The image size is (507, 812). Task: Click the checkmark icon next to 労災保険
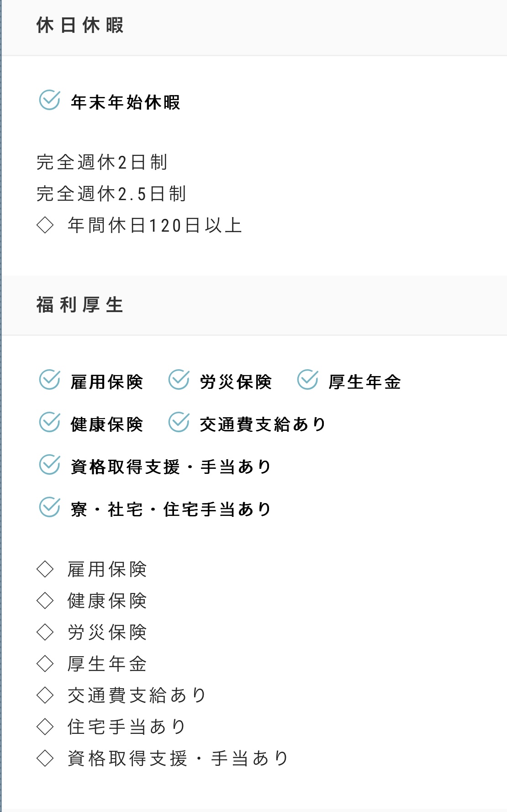click(179, 380)
